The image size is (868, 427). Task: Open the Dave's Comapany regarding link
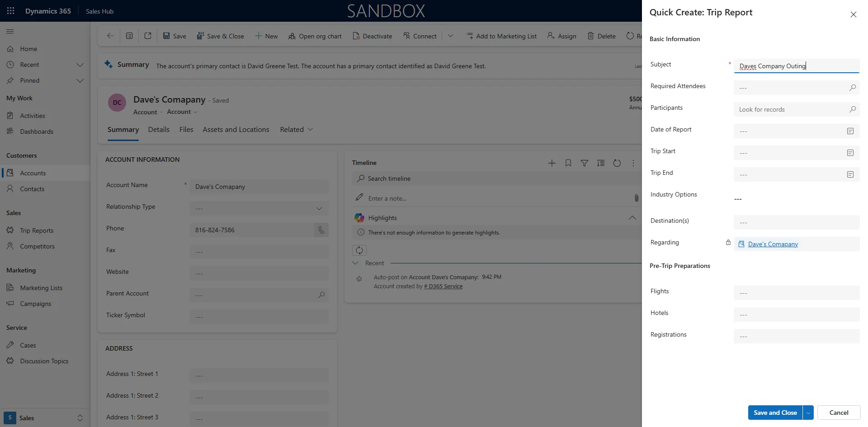(x=773, y=244)
